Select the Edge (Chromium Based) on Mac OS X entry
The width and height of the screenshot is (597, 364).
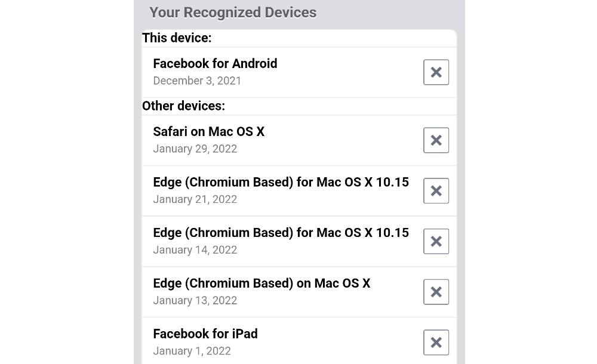pyautogui.click(x=261, y=283)
